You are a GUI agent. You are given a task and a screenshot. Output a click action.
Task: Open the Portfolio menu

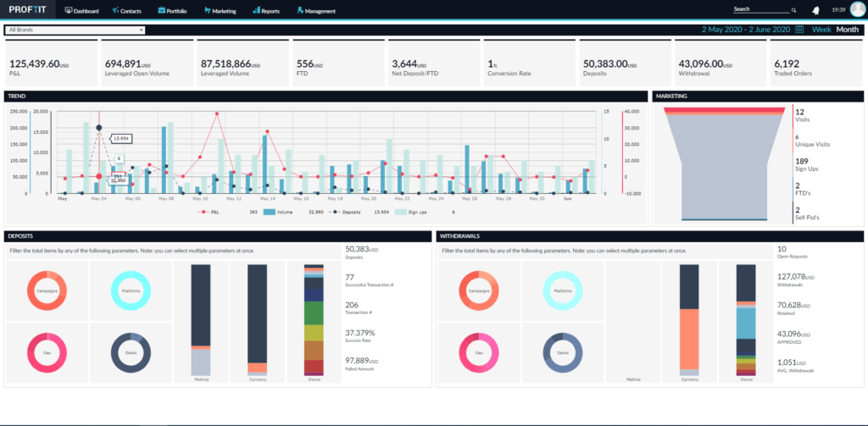tap(173, 10)
